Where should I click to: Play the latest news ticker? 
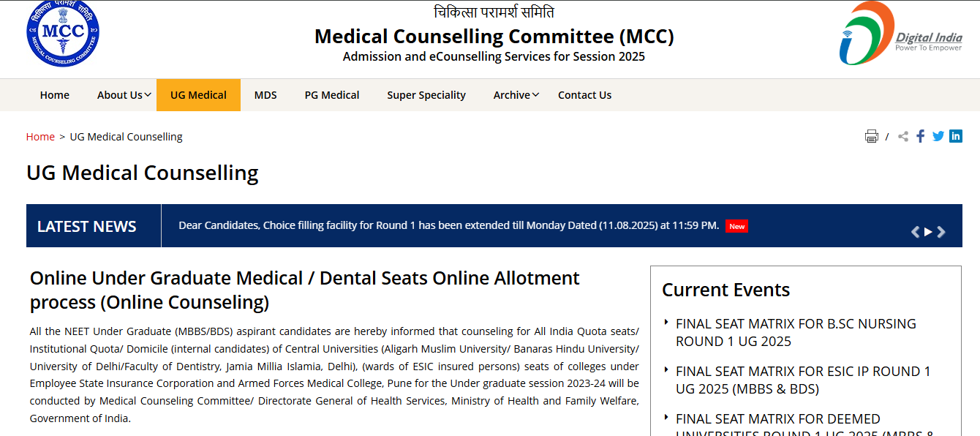(928, 232)
